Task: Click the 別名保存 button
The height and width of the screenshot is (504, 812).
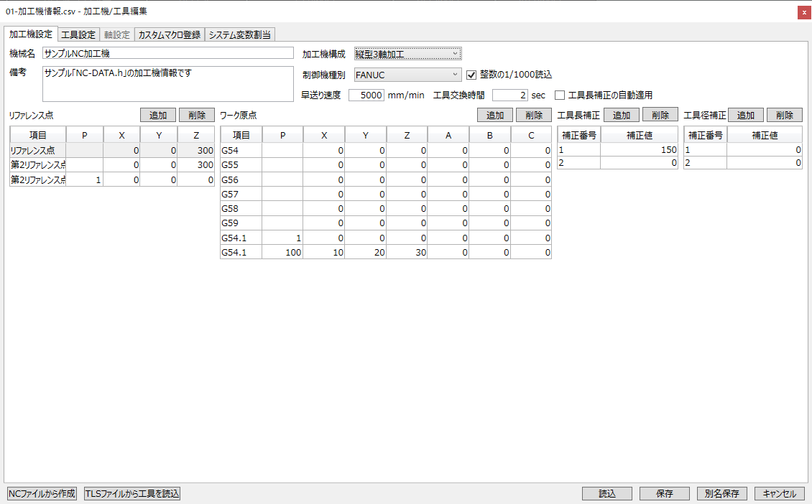Action: point(722,493)
